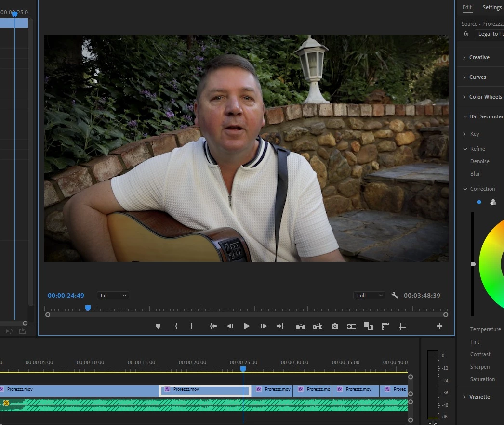Click the green audio waveform clip
Viewport: 504px width, 425px height.
204,405
